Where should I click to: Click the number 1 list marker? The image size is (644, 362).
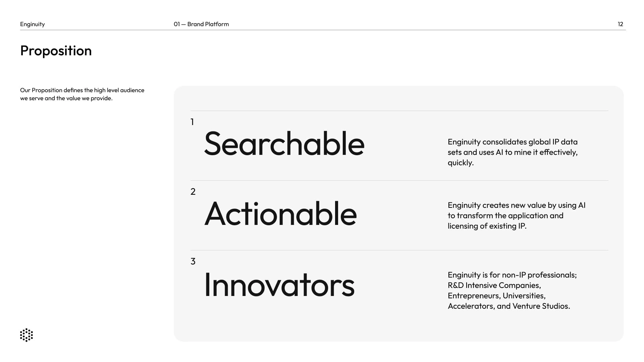(x=192, y=122)
